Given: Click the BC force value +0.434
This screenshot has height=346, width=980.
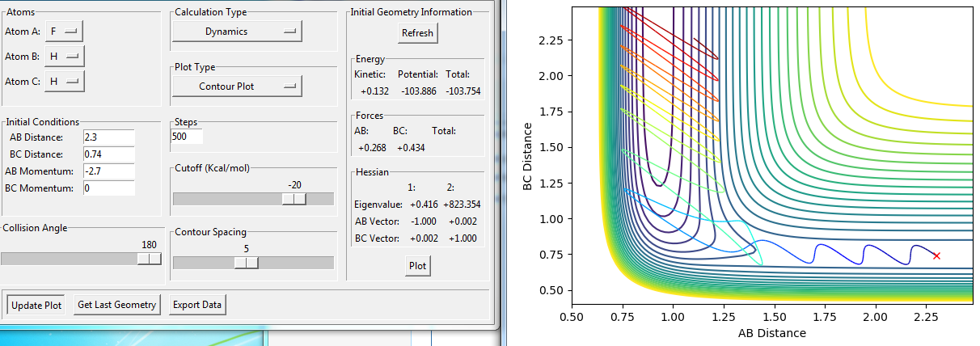Looking at the screenshot, I should tap(412, 148).
